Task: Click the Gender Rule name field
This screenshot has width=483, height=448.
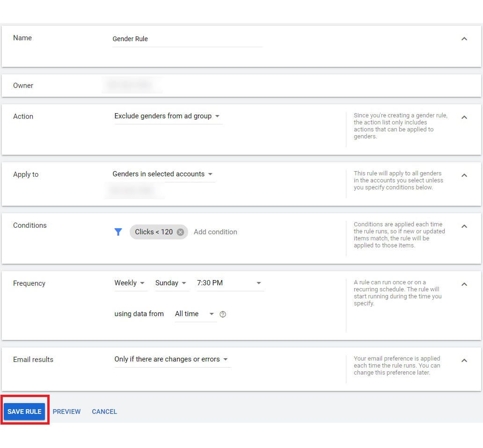Action: [x=186, y=39]
